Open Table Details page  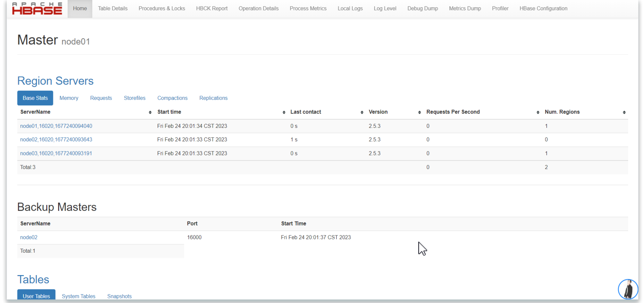(x=112, y=8)
